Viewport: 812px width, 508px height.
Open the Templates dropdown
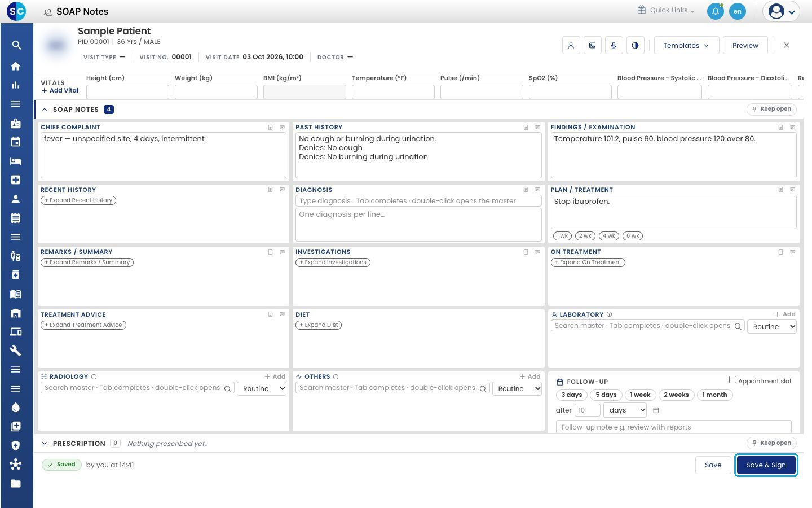pyautogui.click(x=686, y=46)
